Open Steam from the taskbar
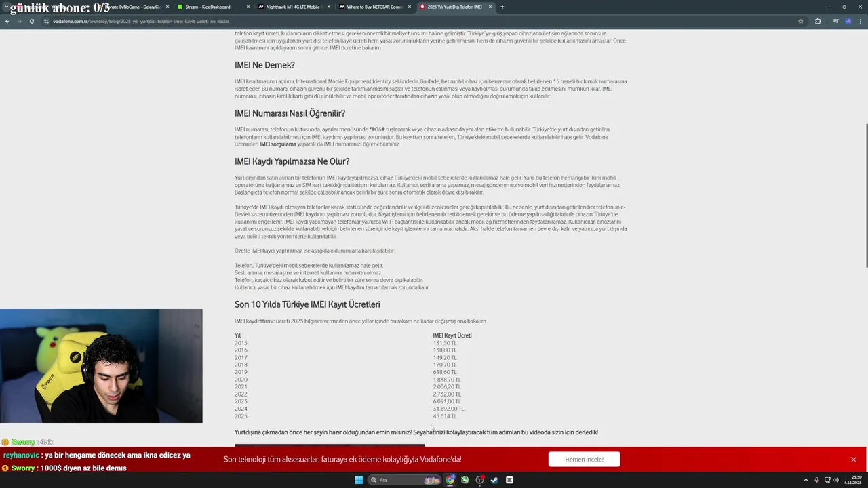This screenshot has width=868, height=488. 494,480
